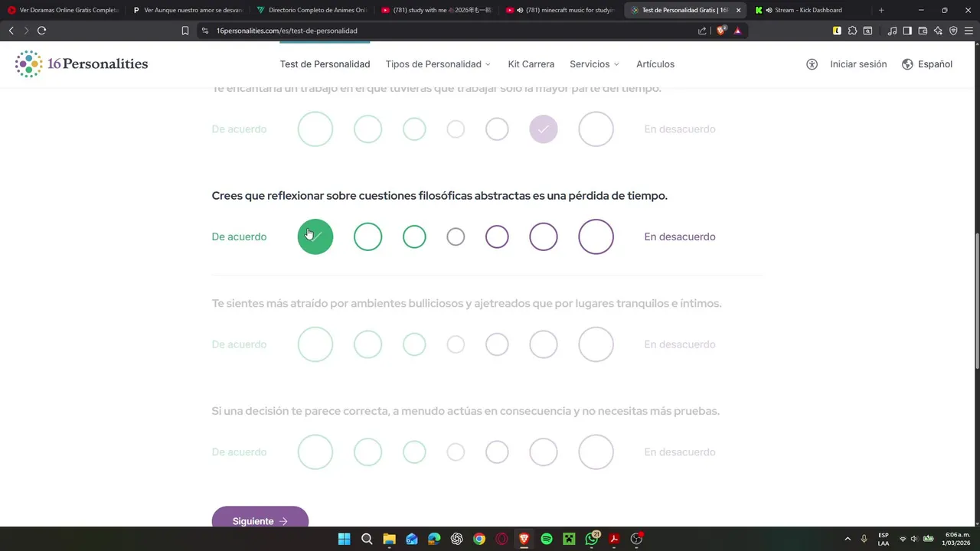Open the media playlist music note icon
The width and height of the screenshot is (980, 551).
(892, 31)
